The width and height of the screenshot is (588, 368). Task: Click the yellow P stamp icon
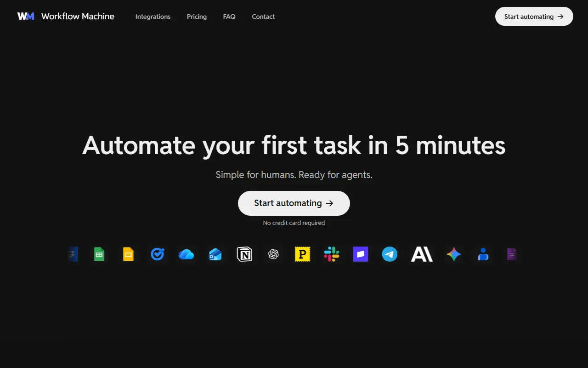[x=302, y=254]
